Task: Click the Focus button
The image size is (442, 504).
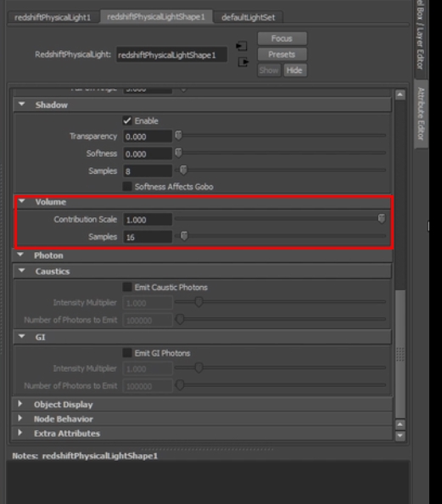Action: pyautogui.click(x=282, y=38)
